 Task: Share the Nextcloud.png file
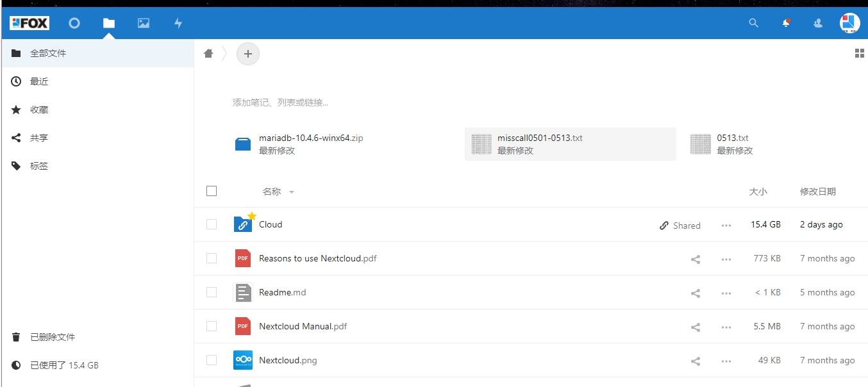click(696, 361)
